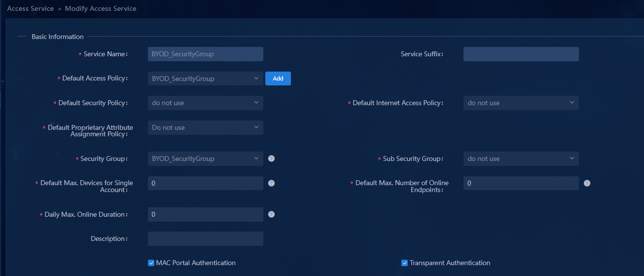Show help for Default Max. Number of Online Endpoints
Image resolution: width=644 pixels, height=276 pixels.
[x=587, y=183]
